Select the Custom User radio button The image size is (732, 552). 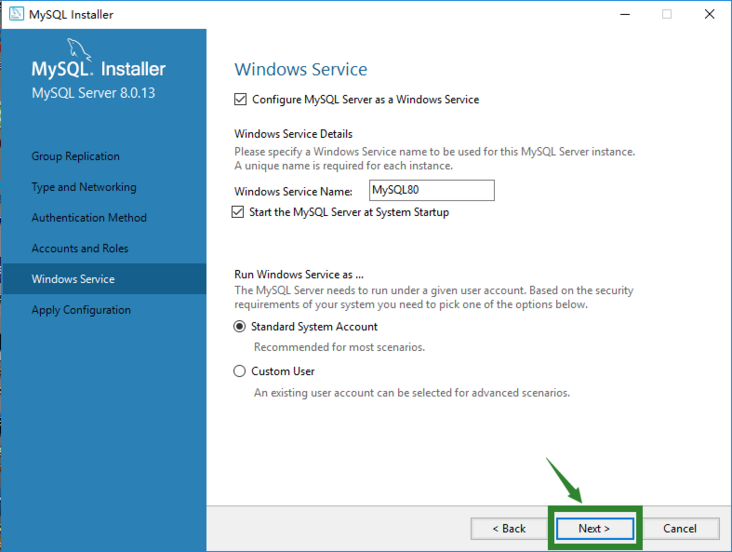click(x=239, y=371)
